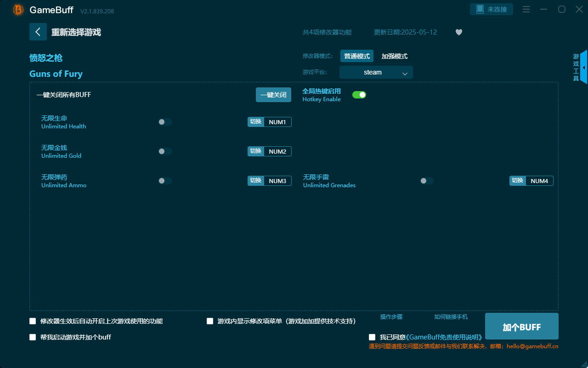The width and height of the screenshot is (588, 368).
Task: Click the back arrow to reselect game
Action: coord(38,32)
